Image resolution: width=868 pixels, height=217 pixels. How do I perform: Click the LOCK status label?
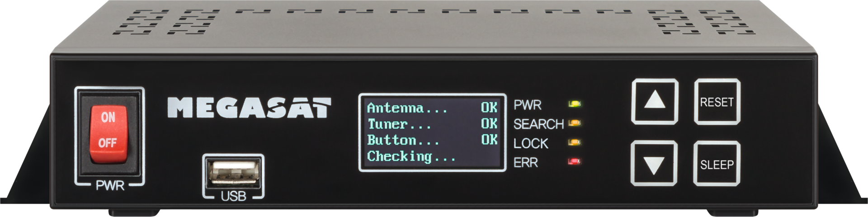[x=531, y=143]
